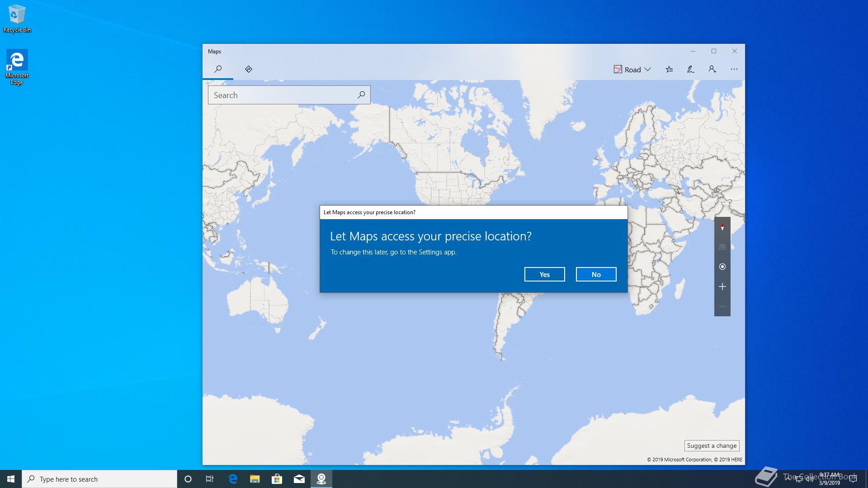Open File Explorer from the taskbar
The image size is (868, 488).
point(255,479)
